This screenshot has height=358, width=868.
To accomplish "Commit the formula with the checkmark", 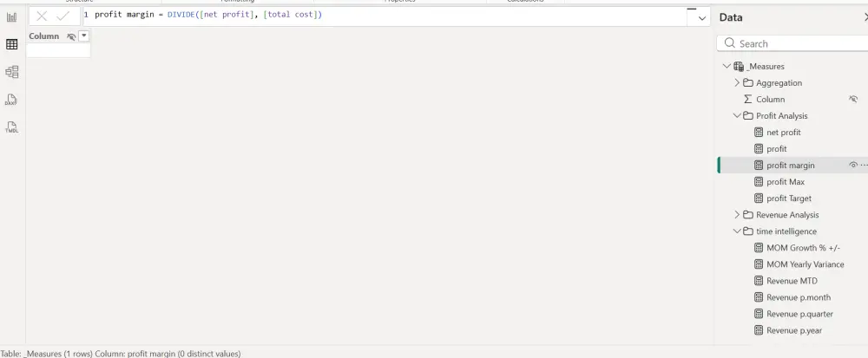I will [x=63, y=16].
